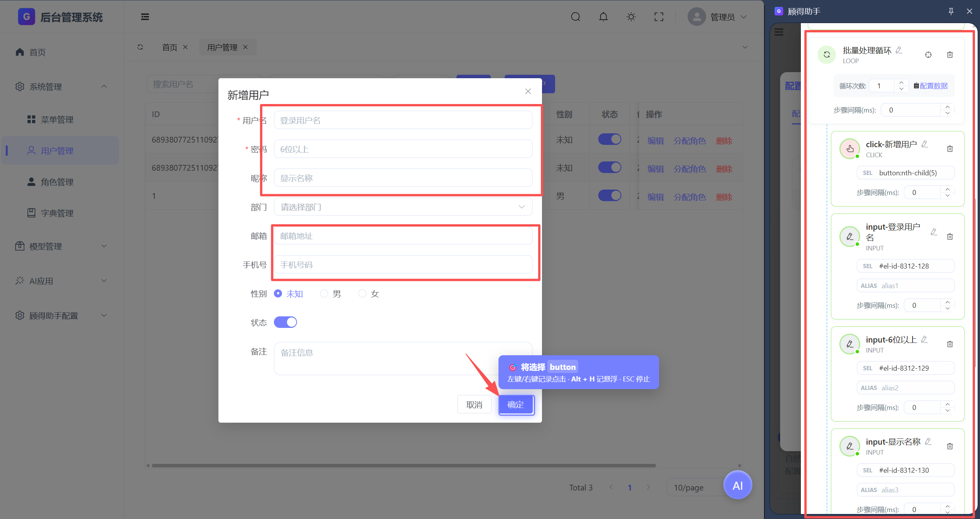Select the 男 gender radio button

324,294
